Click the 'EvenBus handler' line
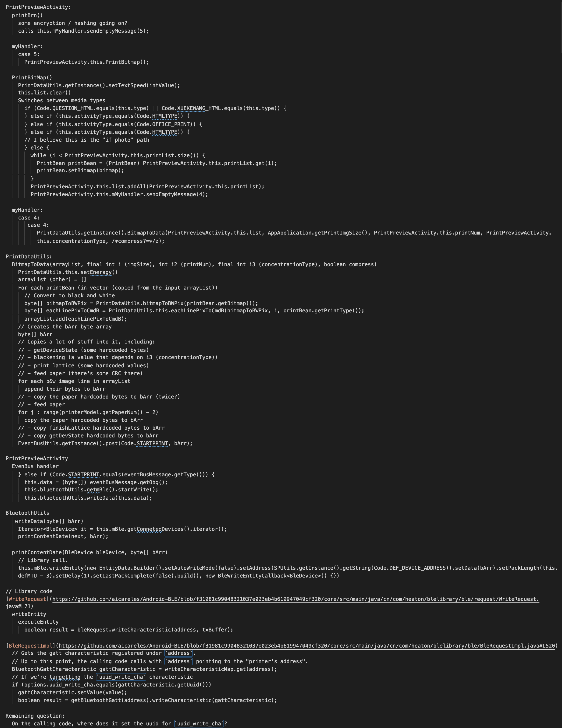The height and width of the screenshot is (728, 562). tap(35, 466)
